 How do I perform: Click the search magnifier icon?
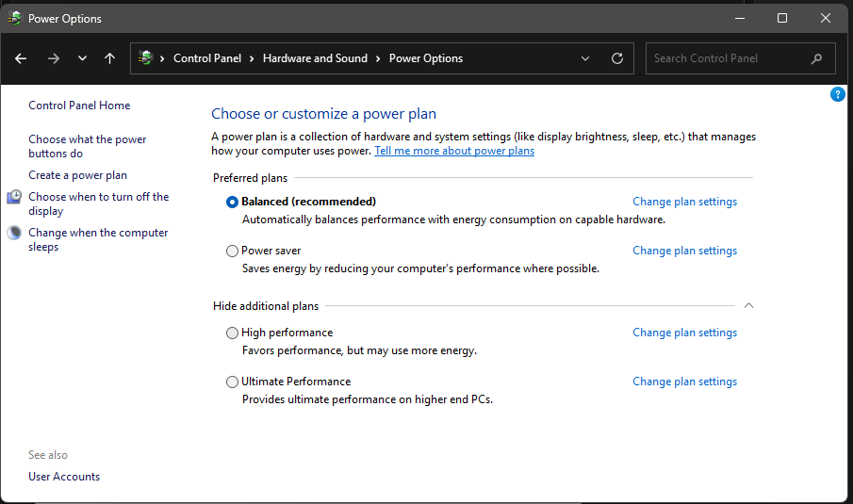click(816, 58)
